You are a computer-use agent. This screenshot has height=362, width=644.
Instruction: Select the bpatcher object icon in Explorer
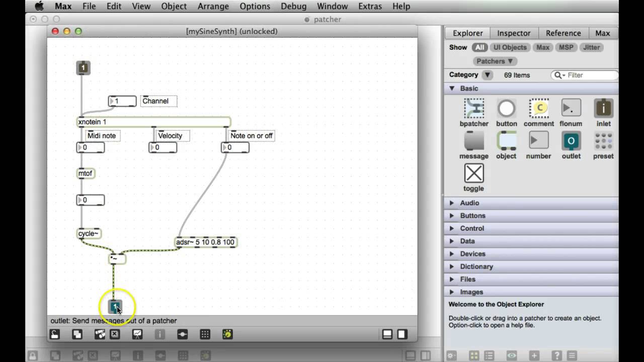tap(474, 108)
